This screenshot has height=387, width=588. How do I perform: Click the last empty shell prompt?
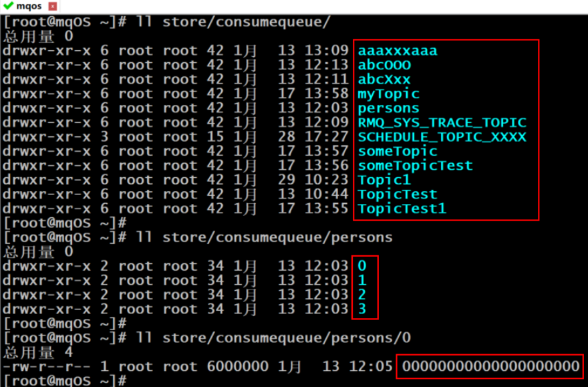pos(65,380)
